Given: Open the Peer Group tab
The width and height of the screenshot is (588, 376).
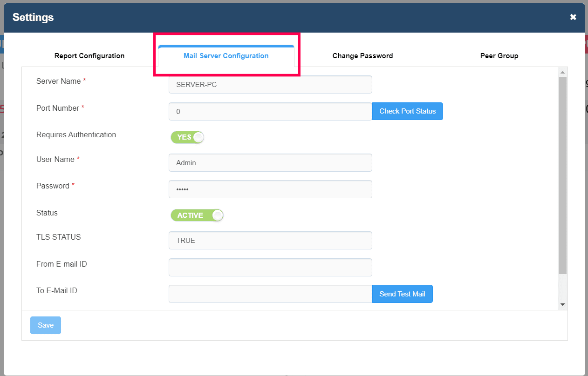Looking at the screenshot, I should click(x=499, y=56).
